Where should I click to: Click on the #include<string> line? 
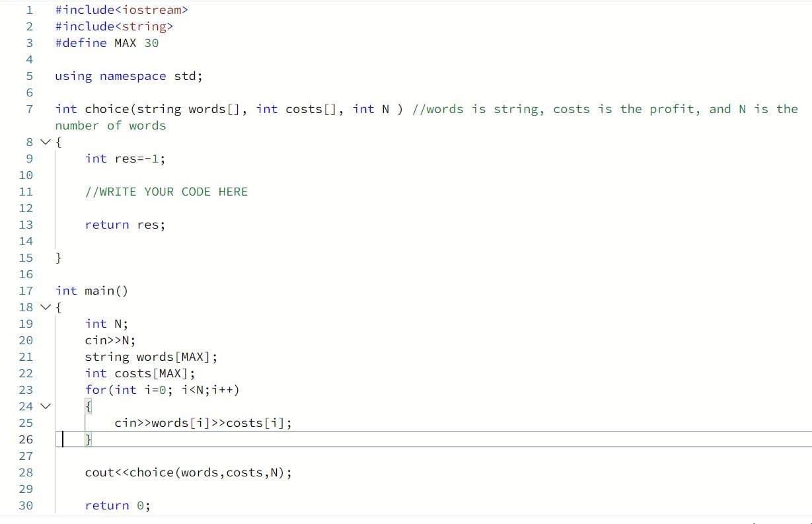tap(114, 26)
